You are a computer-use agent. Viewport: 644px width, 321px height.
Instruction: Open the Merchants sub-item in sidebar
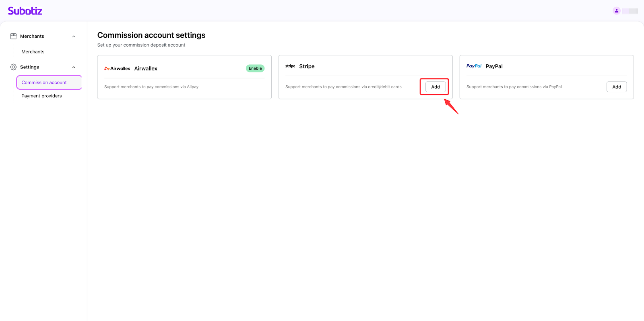click(33, 52)
